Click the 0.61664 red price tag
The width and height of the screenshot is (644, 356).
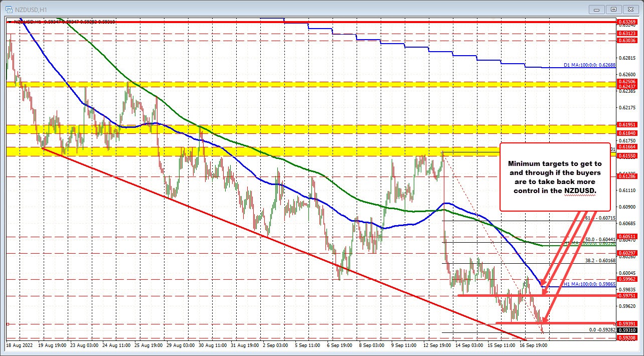point(627,147)
